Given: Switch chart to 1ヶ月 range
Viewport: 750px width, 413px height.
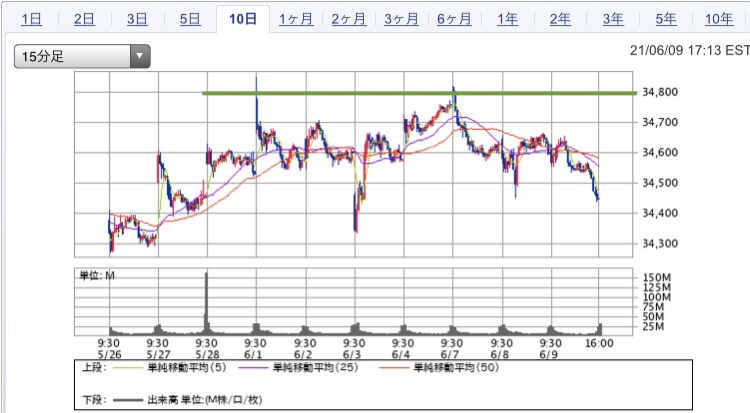Looking at the screenshot, I should 296,19.
